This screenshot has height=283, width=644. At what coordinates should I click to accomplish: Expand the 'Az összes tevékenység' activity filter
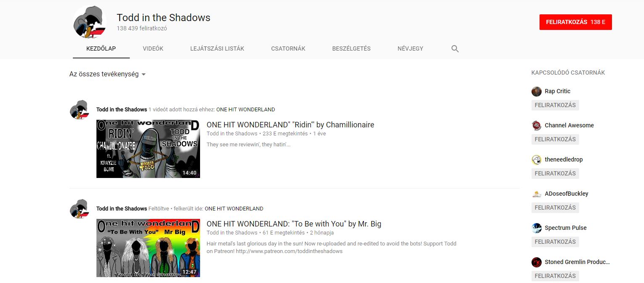tap(107, 74)
